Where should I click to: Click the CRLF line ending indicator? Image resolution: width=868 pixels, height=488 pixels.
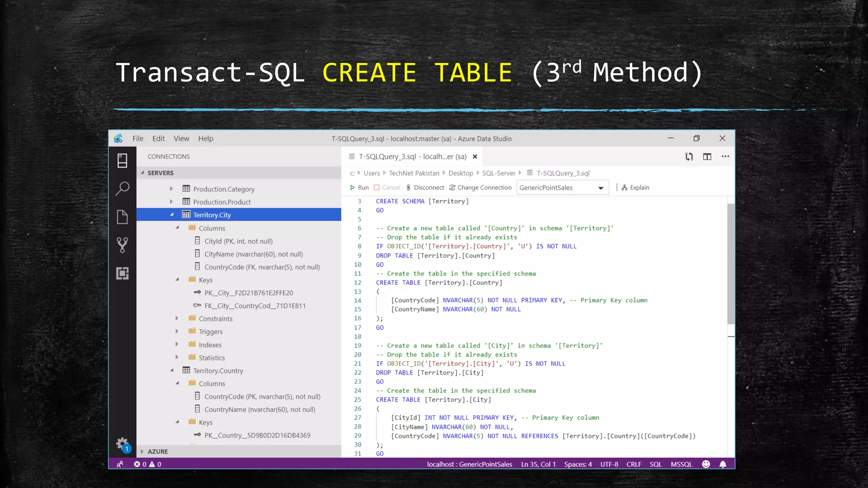634,464
